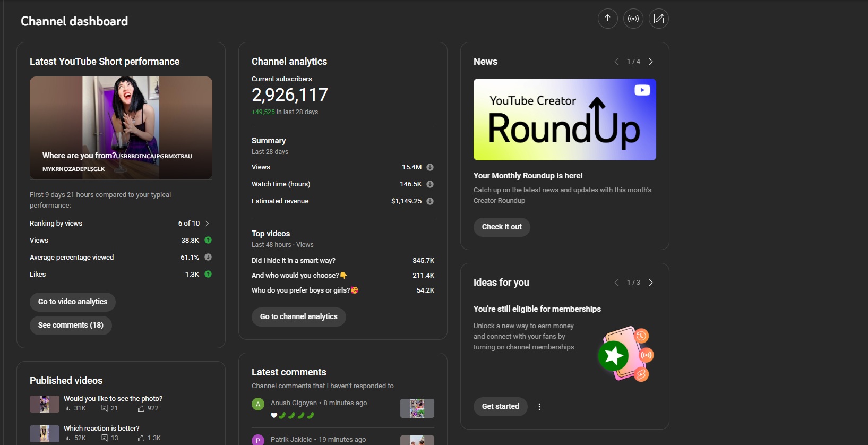Open top video Did I hide it in a smart way?
868x445 pixels.
[x=294, y=261]
